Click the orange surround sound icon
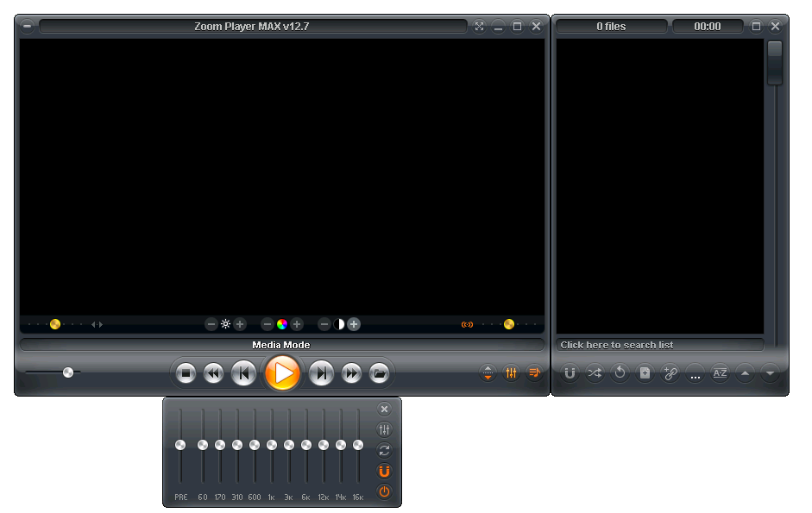This screenshot has height=513, width=812. pos(467,324)
